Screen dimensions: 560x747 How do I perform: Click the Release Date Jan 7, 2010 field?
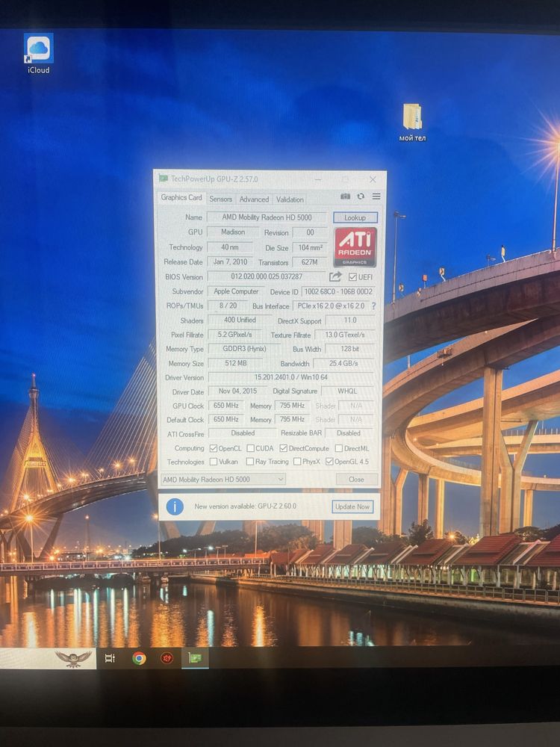click(x=230, y=261)
